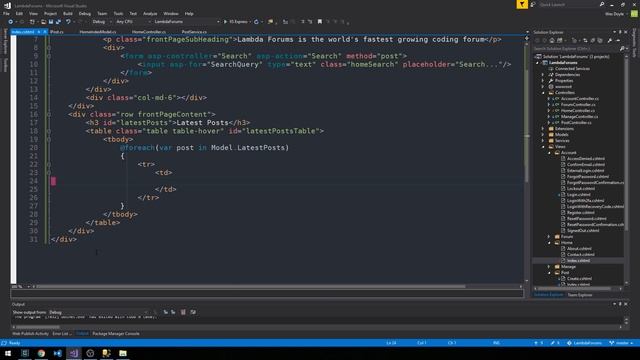Open Chrome from the taskbar

pos(41,353)
